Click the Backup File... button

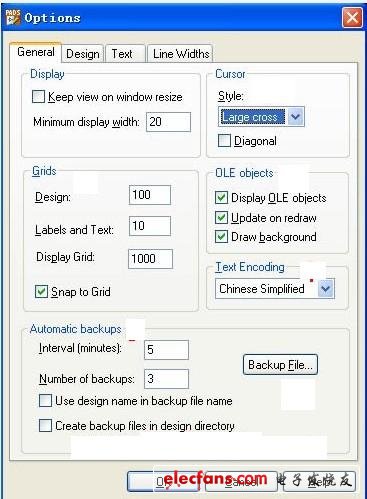[x=280, y=365]
